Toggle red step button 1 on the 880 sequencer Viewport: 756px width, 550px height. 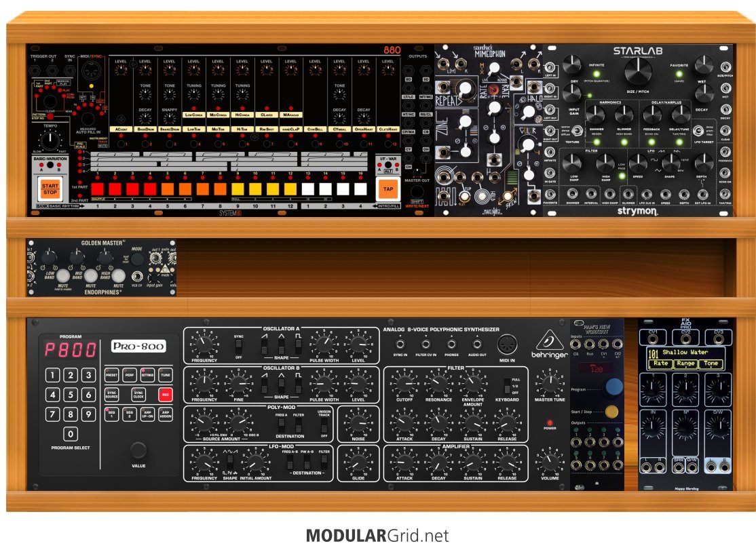(x=98, y=189)
